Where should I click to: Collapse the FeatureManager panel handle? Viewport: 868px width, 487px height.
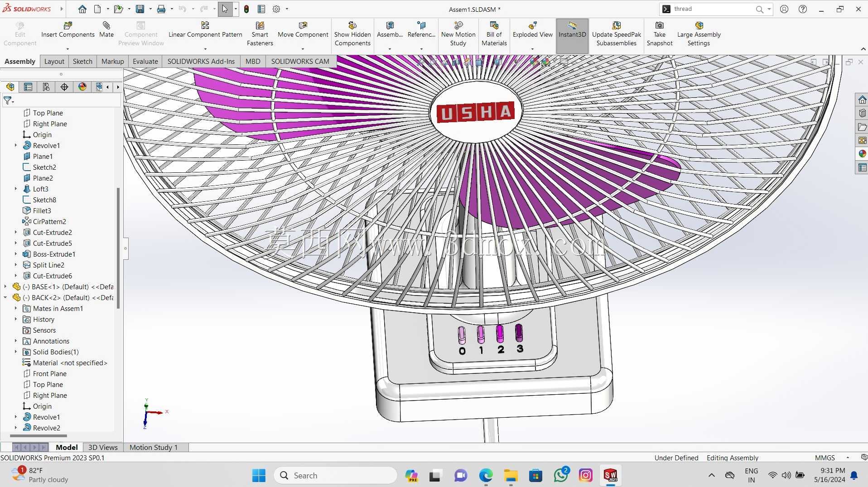pos(125,248)
